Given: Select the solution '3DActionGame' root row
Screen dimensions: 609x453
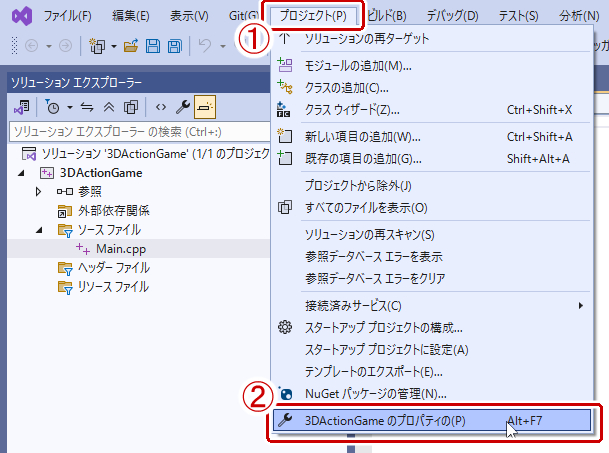Looking at the screenshot, I should tap(139, 154).
